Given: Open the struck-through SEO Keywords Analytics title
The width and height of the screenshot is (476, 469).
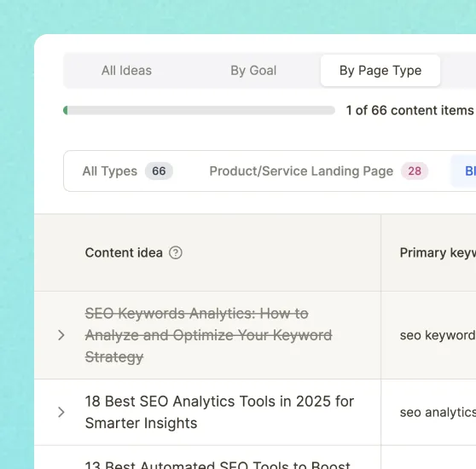Looking at the screenshot, I should (208, 335).
